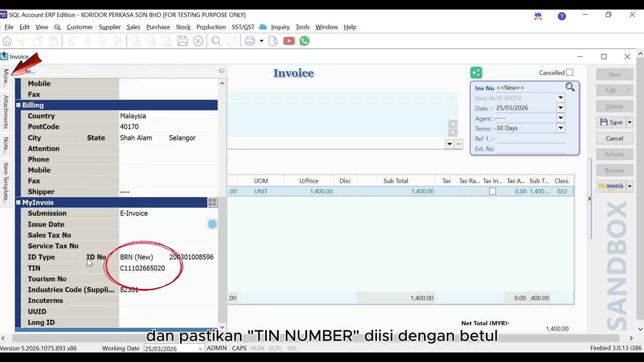
Task: Select the refresh toolbar icon
Action: point(232,41)
